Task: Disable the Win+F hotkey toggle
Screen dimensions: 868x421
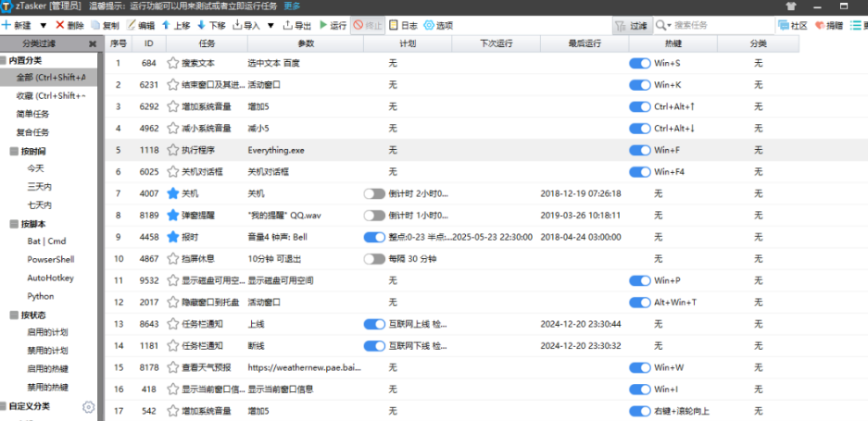Action: (639, 150)
